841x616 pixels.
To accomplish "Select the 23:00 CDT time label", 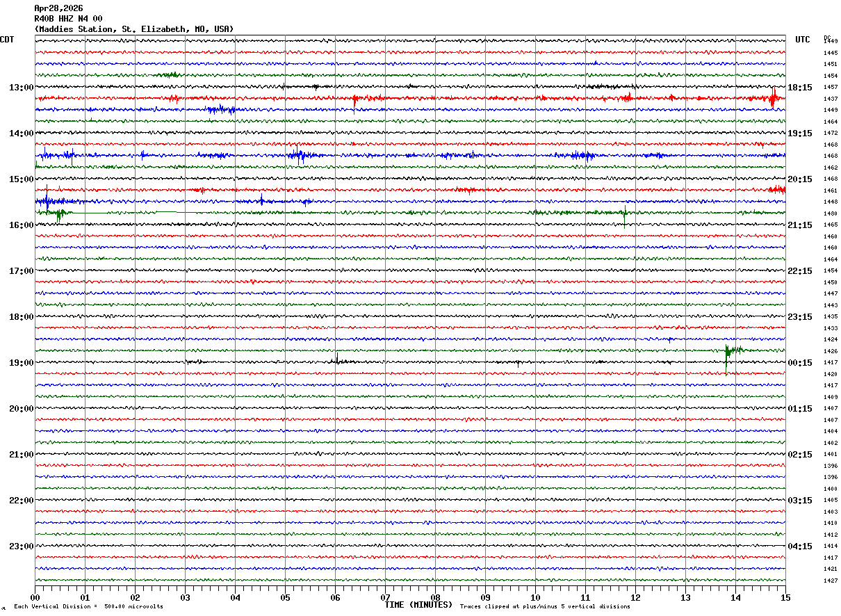I will click(21, 546).
